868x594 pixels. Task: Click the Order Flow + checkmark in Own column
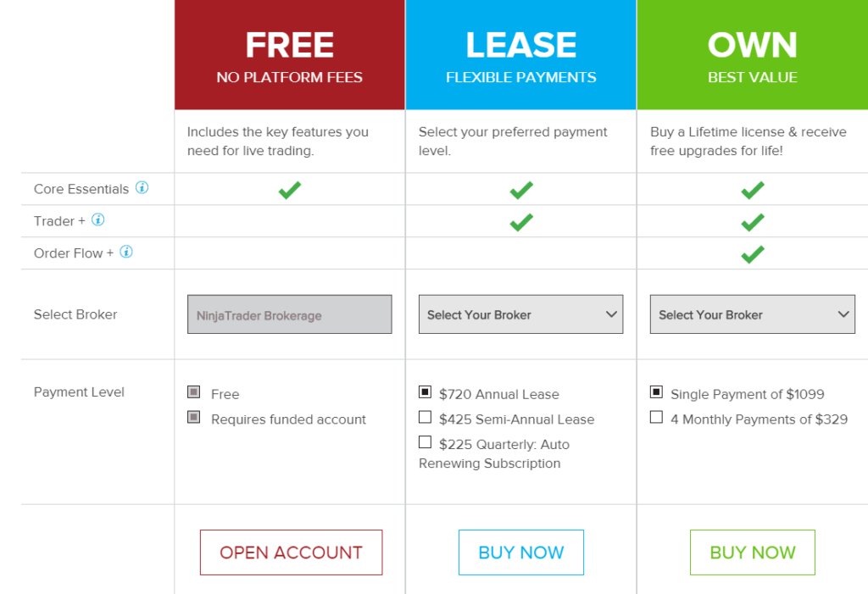click(x=752, y=253)
